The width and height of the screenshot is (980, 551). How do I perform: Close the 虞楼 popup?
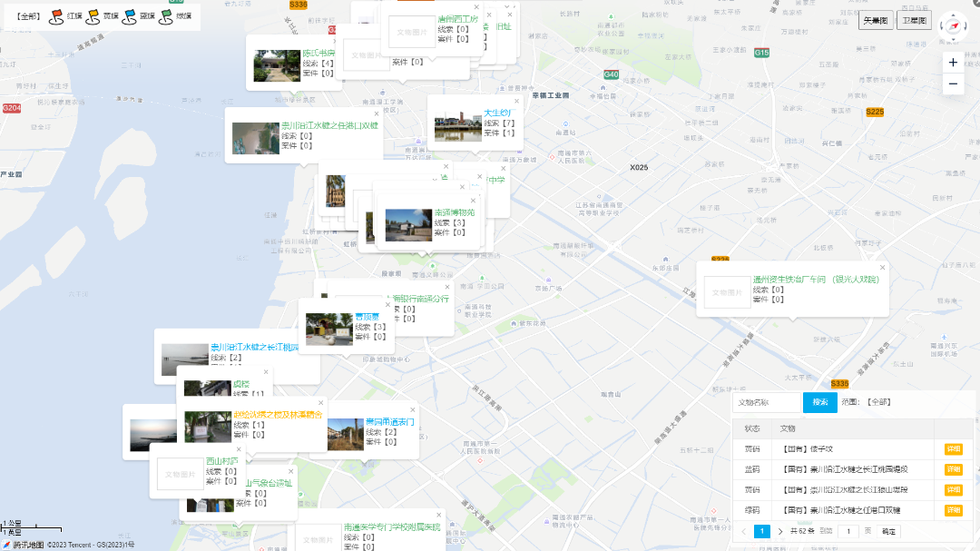pos(266,372)
